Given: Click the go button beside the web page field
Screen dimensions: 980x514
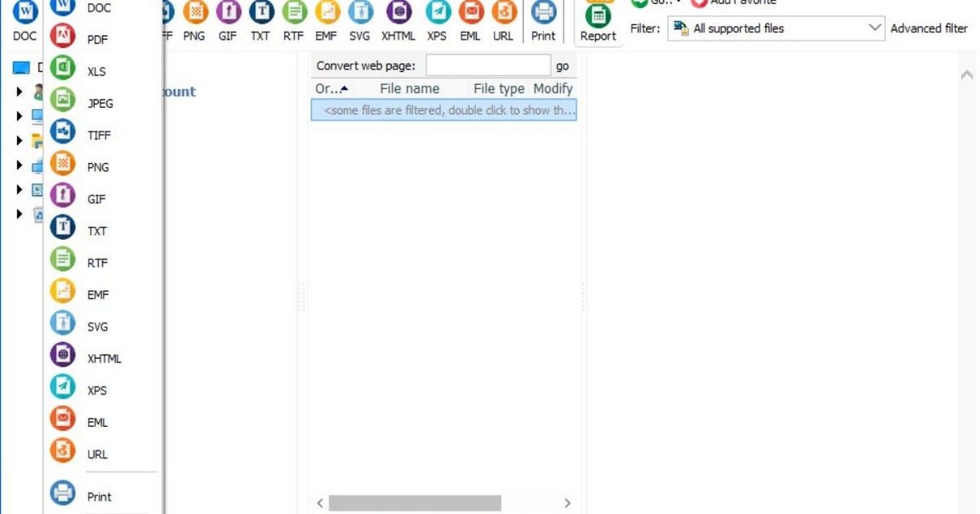Looking at the screenshot, I should pyautogui.click(x=563, y=66).
